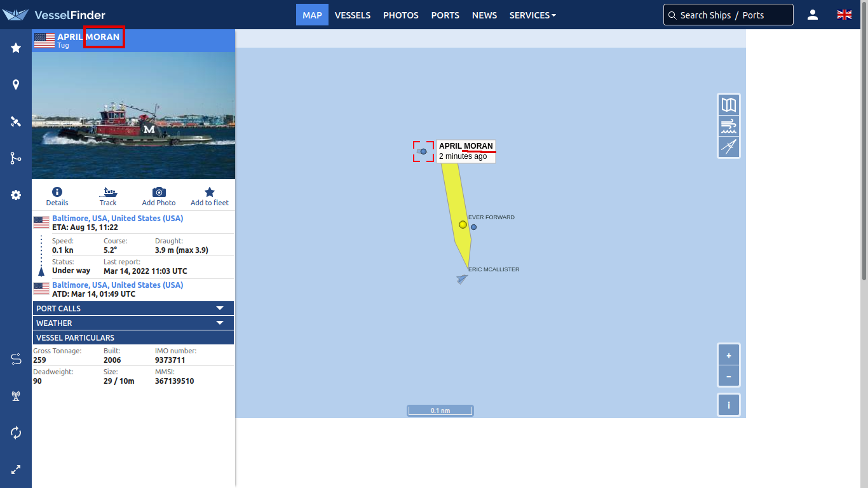
Task: Open map info button
Action: (729, 405)
